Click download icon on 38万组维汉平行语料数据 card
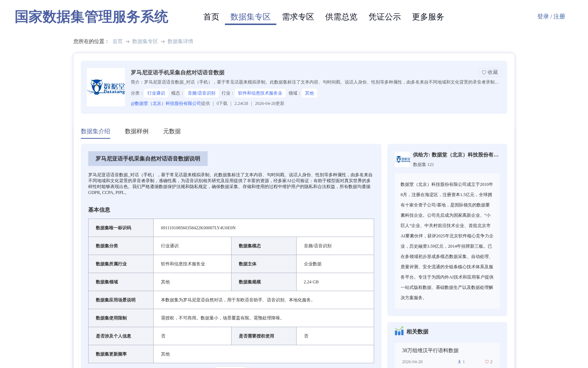Image resolution: width=588 pixels, height=368 pixels. coord(459,362)
